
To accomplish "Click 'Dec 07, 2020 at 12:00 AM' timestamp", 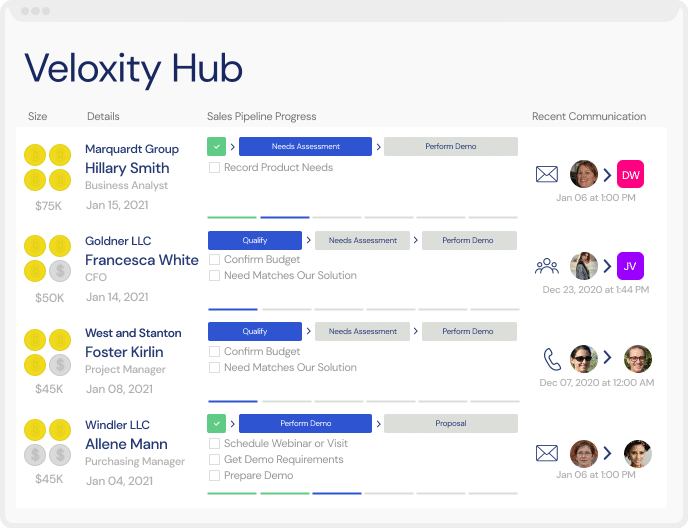I will [x=596, y=383].
